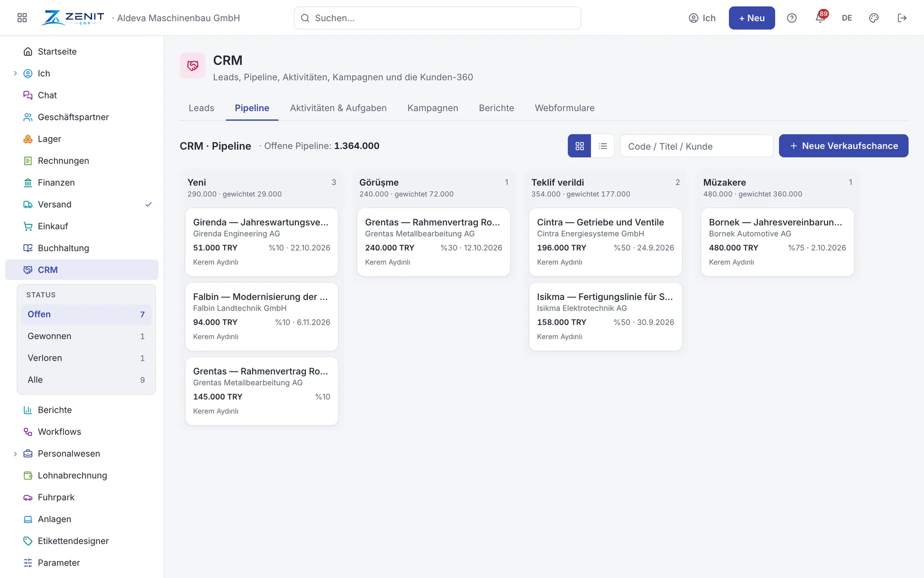
Task: Expand the Ich sidebar item
Action: 15,73
